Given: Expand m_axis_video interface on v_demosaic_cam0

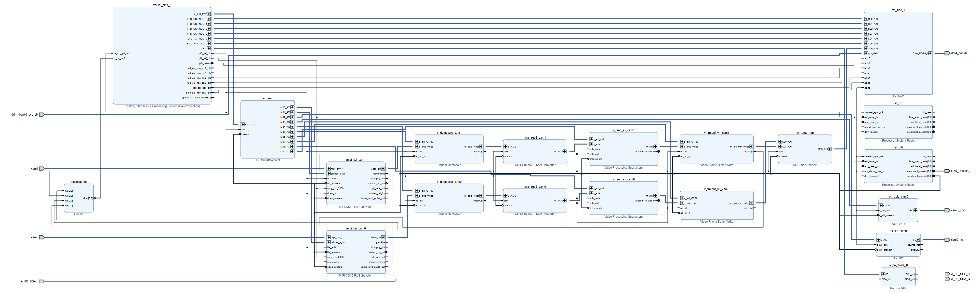Looking at the screenshot, I should point(481,196).
